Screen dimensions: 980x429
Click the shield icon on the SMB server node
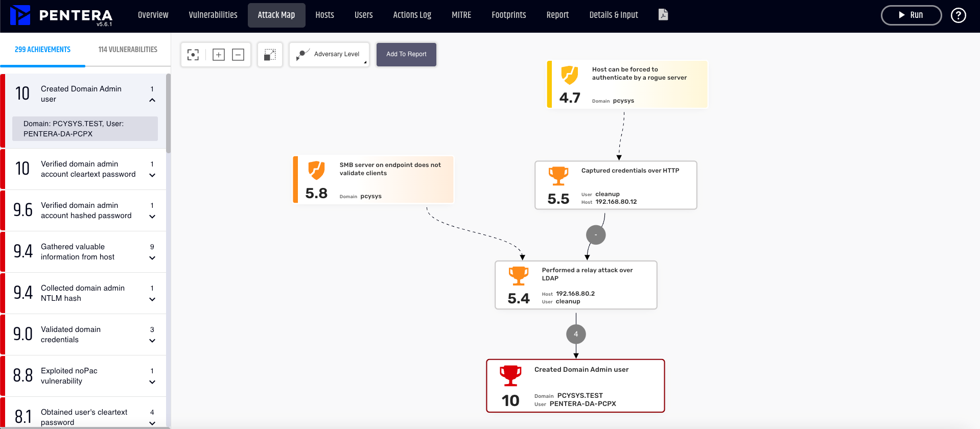[x=316, y=171]
